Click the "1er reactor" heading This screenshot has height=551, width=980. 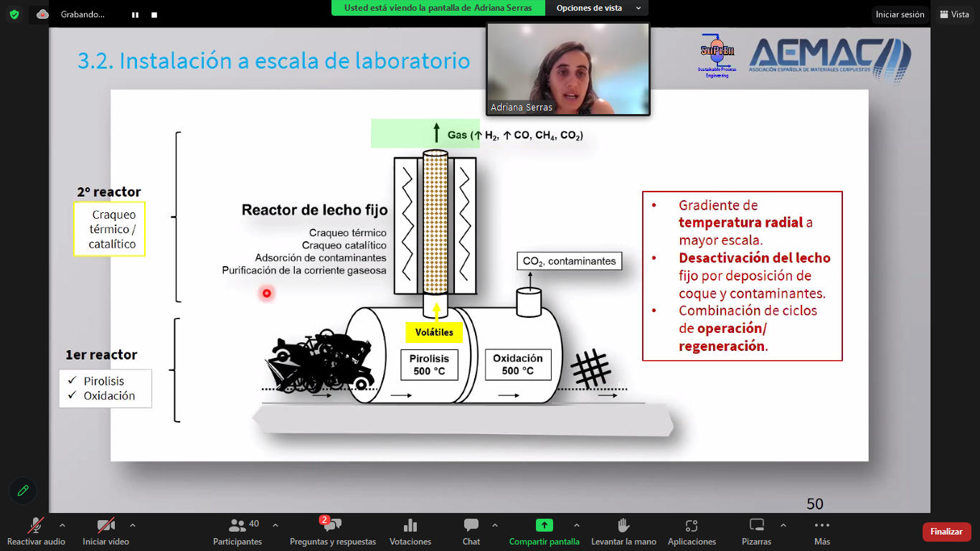101,355
